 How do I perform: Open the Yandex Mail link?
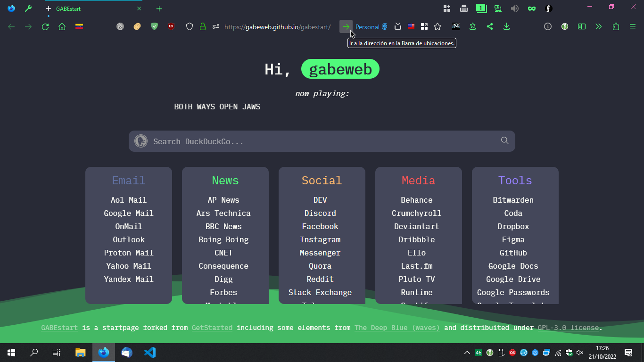(x=129, y=279)
